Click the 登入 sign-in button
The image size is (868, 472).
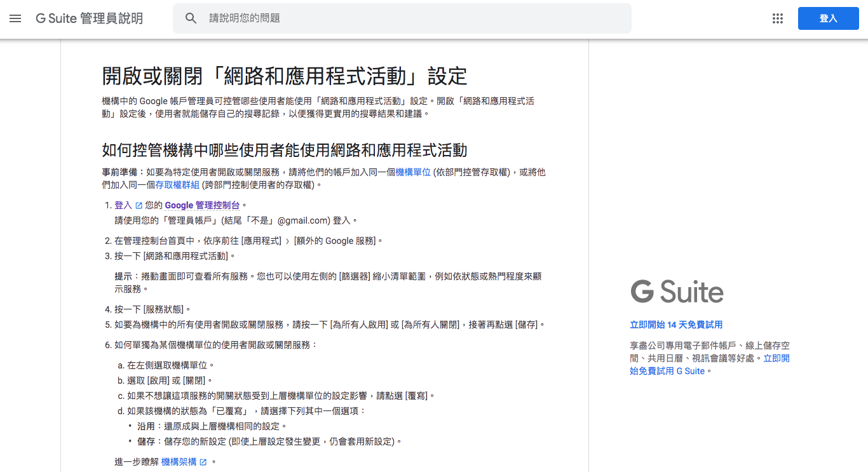[828, 18]
